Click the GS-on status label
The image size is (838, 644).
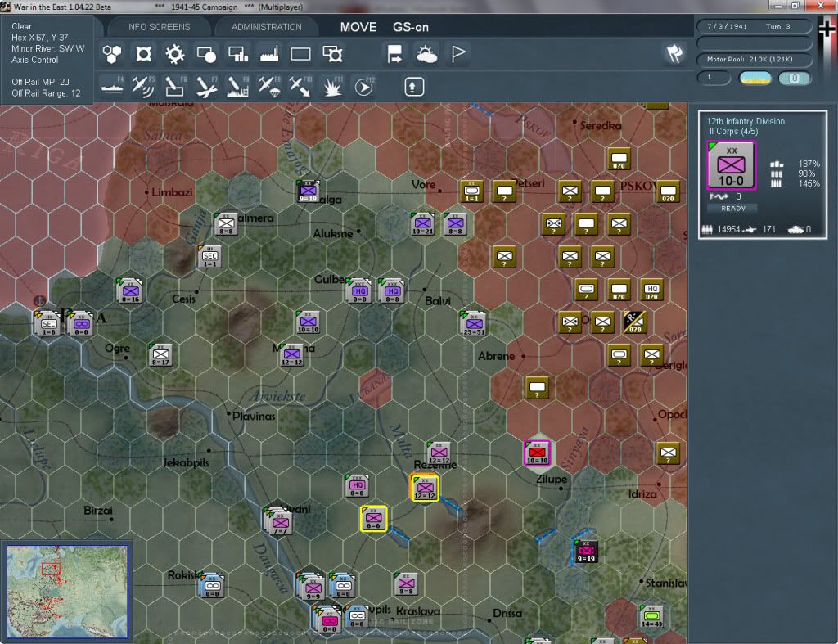coord(411,27)
